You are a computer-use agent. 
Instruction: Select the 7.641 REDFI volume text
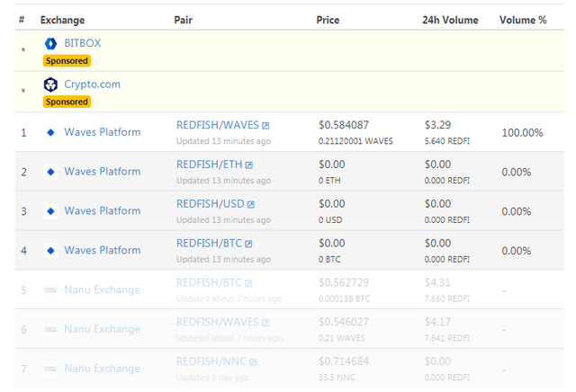pyautogui.click(x=447, y=338)
